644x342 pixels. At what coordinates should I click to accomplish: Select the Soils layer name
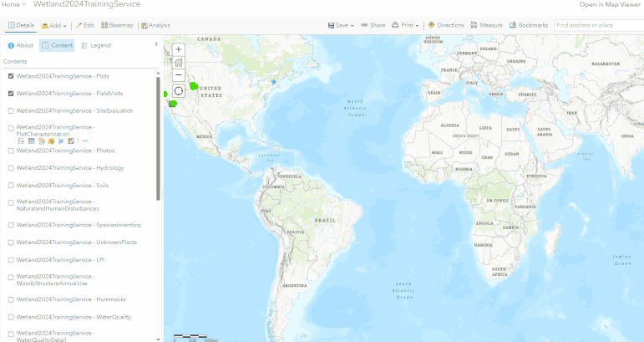(63, 186)
